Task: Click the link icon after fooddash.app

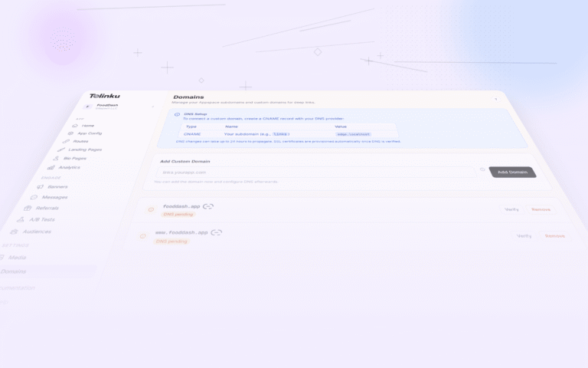Action: point(208,206)
